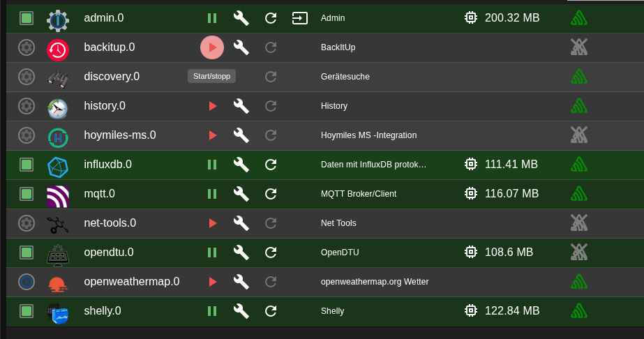This screenshot has width=644, height=339.
Task: Stop the mqtt.0 instance
Action: (212, 194)
